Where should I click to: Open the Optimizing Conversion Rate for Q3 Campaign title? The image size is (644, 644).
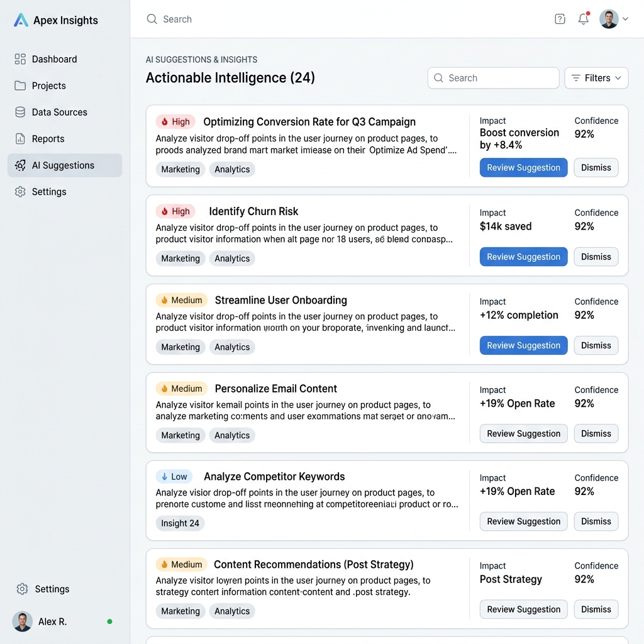pyautogui.click(x=309, y=121)
